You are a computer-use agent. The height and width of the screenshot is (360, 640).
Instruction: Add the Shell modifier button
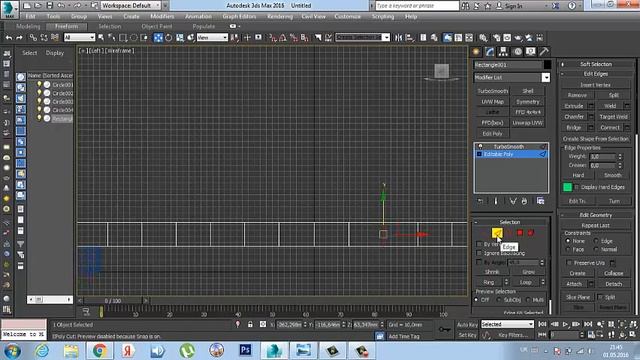(x=528, y=91)
